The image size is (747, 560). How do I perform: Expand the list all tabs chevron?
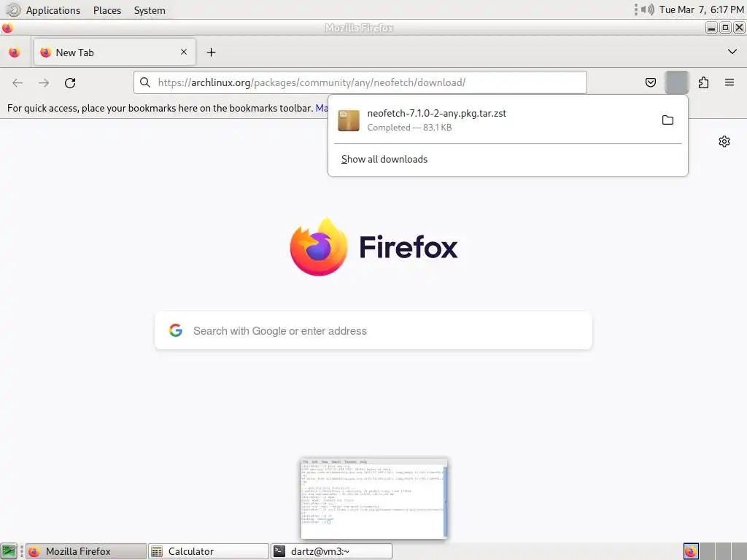pos(732,52)
